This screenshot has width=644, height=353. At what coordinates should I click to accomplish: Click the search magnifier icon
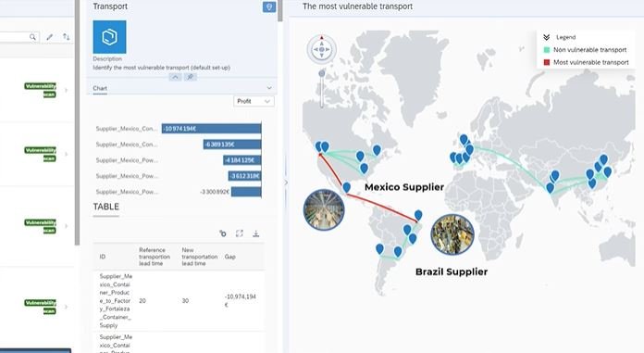pyautogui.click(x=32, y=37)
